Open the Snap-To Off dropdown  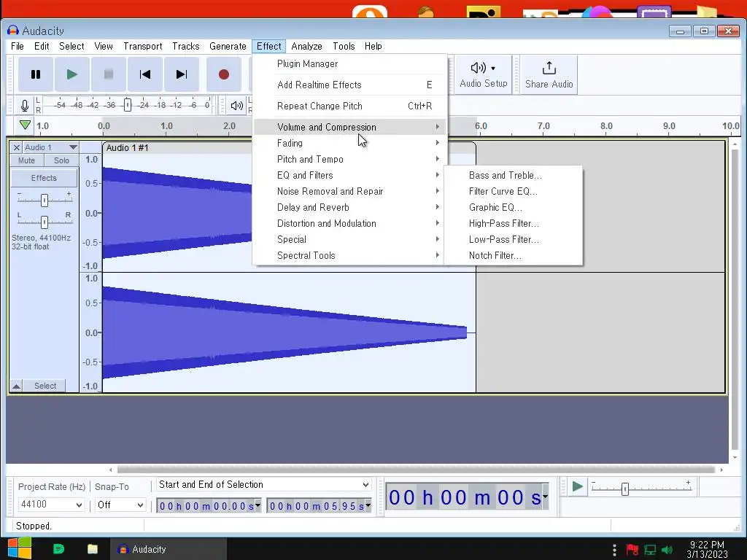click(x=120, y=505)
